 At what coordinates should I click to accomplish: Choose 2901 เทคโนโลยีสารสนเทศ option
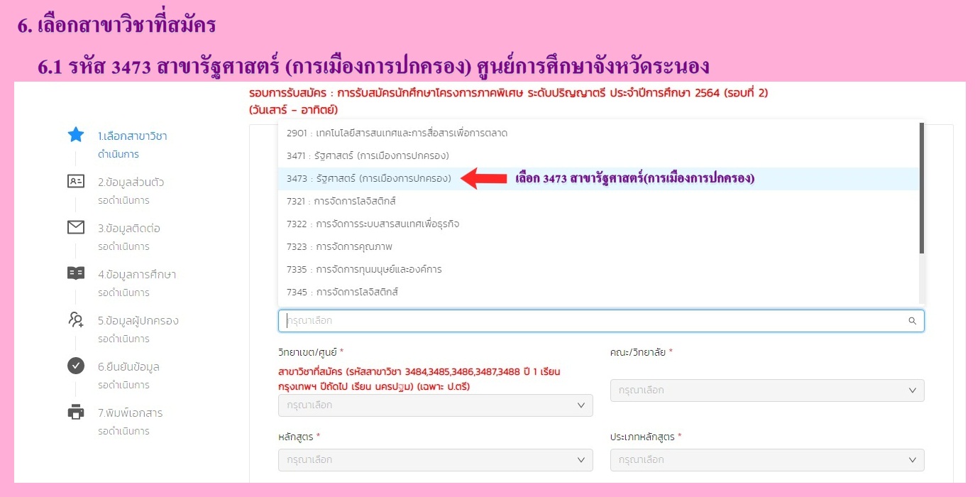[x=397, y=133]
